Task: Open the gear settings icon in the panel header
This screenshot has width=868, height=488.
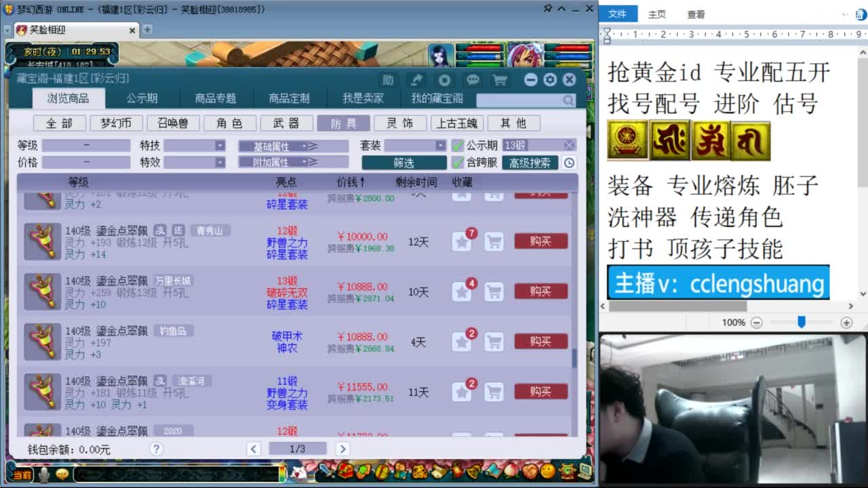Action: pyautogui.click(x=550, y=80)
